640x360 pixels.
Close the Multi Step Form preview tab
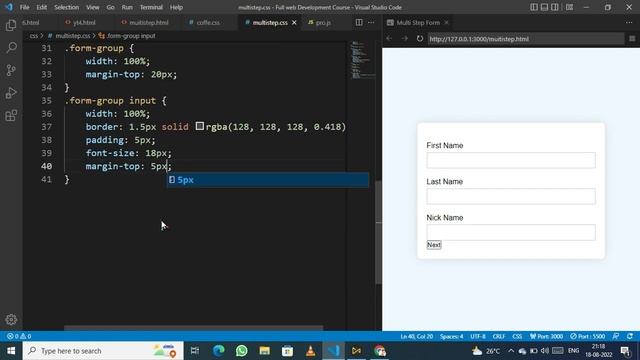447,22
